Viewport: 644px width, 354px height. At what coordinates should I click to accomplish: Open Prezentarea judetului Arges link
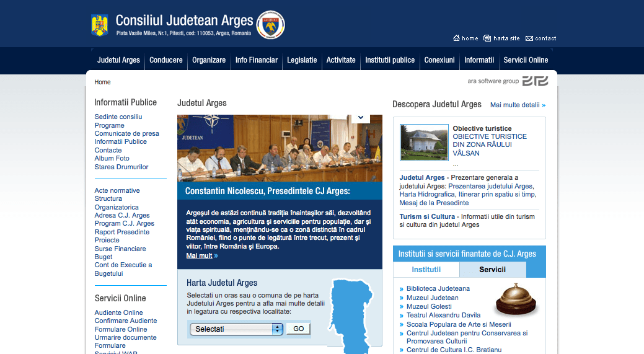tap(491, 186)
